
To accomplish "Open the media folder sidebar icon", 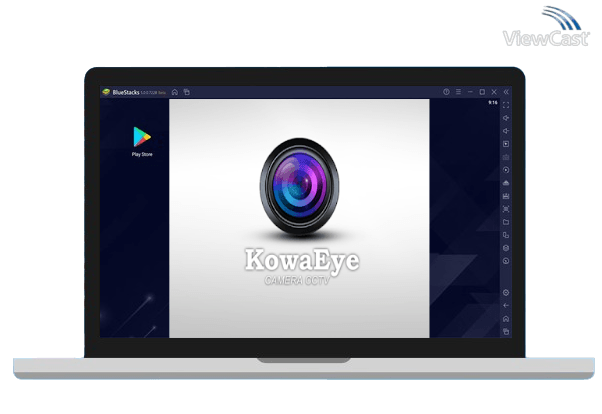I will click(506, 222).
